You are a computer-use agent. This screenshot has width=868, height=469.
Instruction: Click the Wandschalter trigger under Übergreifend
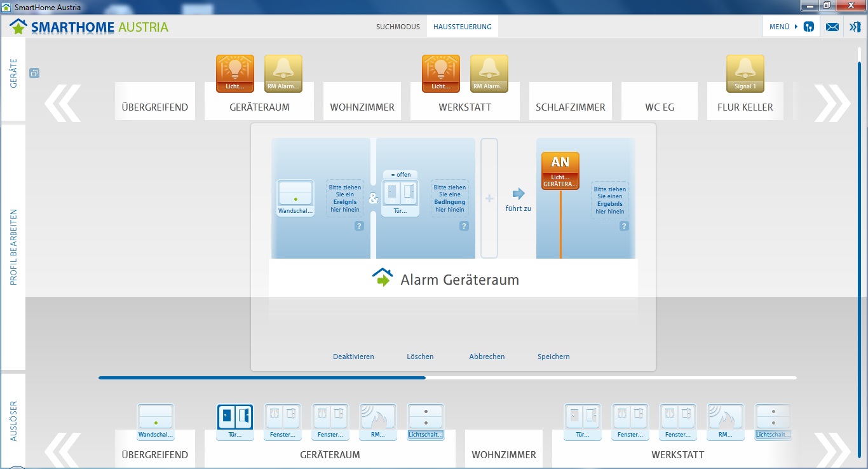pos(156,422)
